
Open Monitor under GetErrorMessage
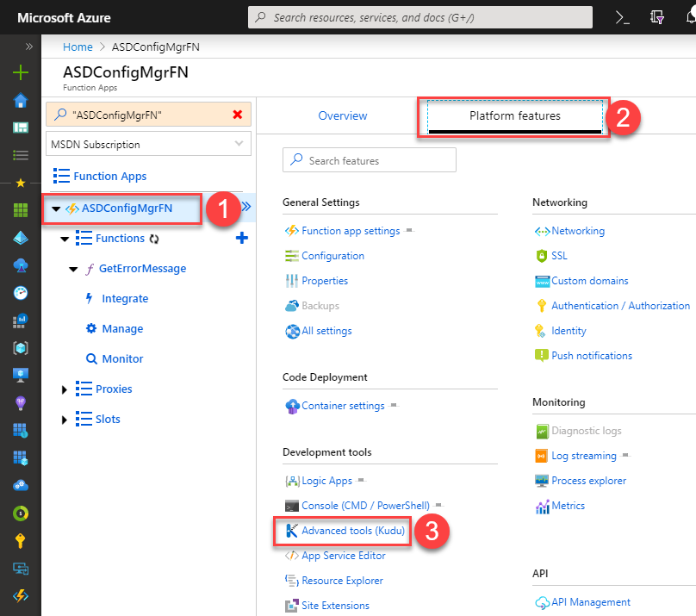click(x=122, y=359)
